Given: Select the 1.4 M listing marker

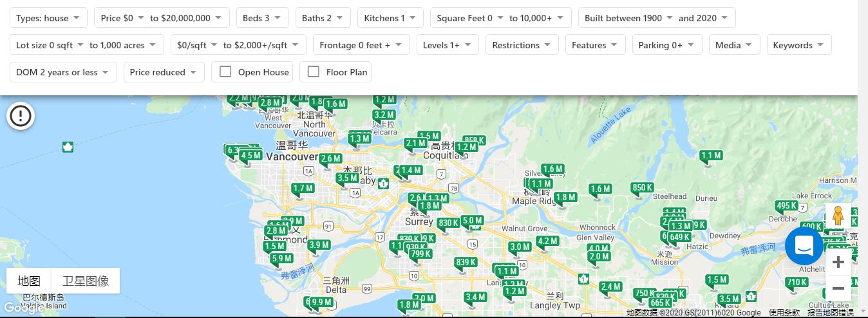Looking at the screenshot, I should [x=410, y=171].
